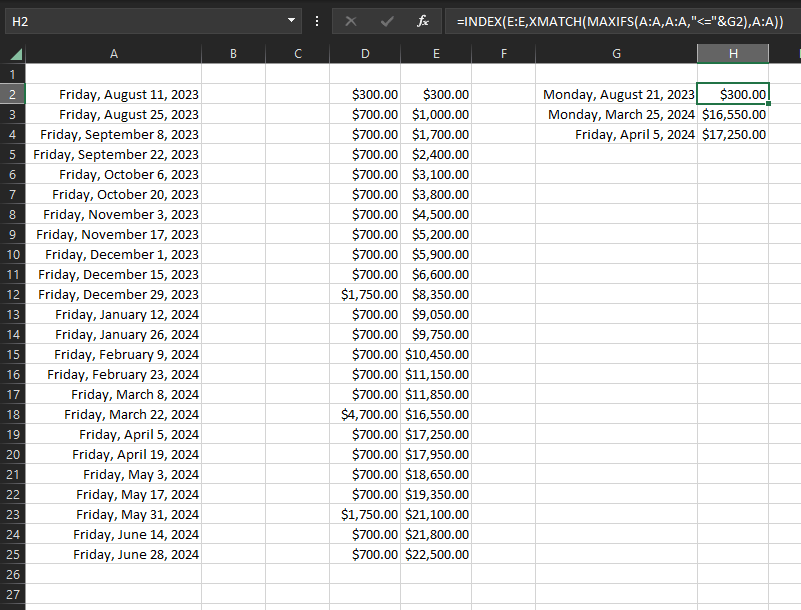Open the Name Box dropdown arrow
This screenshot has height=610, width=801.
tap(291, 21)
